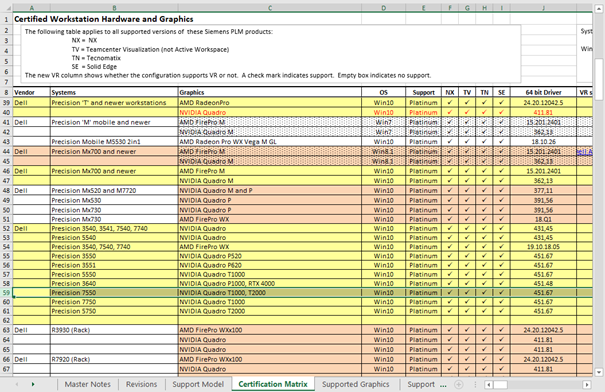Screen dimensions: 605x392
Task: Open the Support Model sheet tab
Action: pos(198,384)
